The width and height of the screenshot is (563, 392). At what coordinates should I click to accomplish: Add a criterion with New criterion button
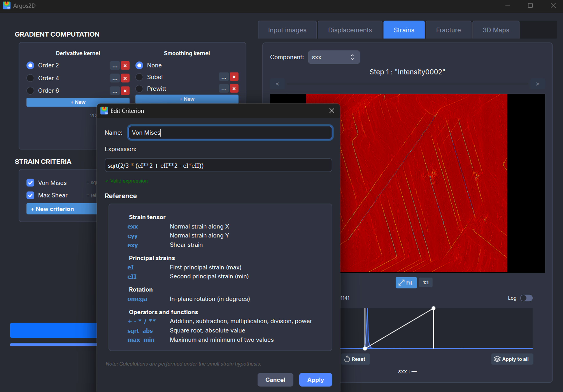coord(52,209)
